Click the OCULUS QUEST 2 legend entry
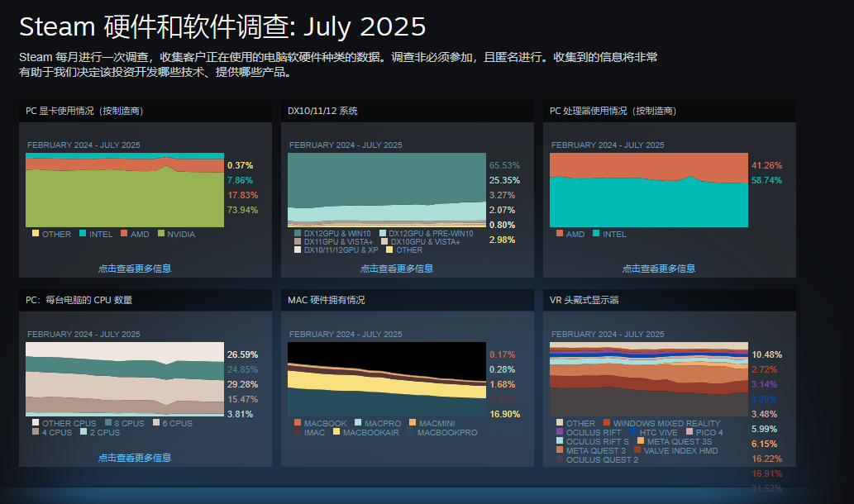The width and height of the screenshot is (854, 504). click(x=601, y=459)
